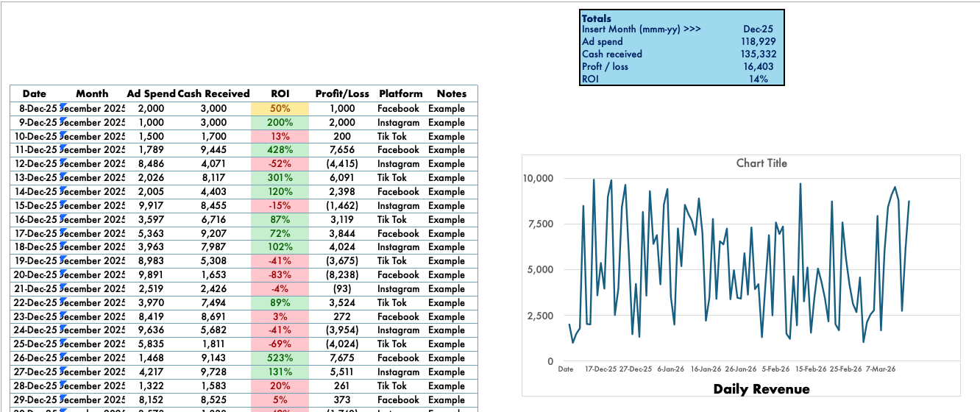
Task: Click the "Chart Title" text in the chart
Action: tap(761, 163)
